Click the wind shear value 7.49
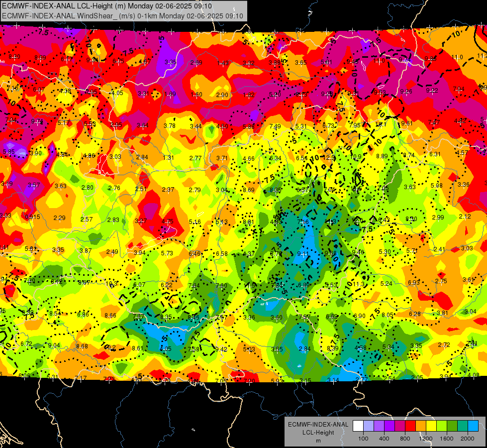 click(275, 126)
